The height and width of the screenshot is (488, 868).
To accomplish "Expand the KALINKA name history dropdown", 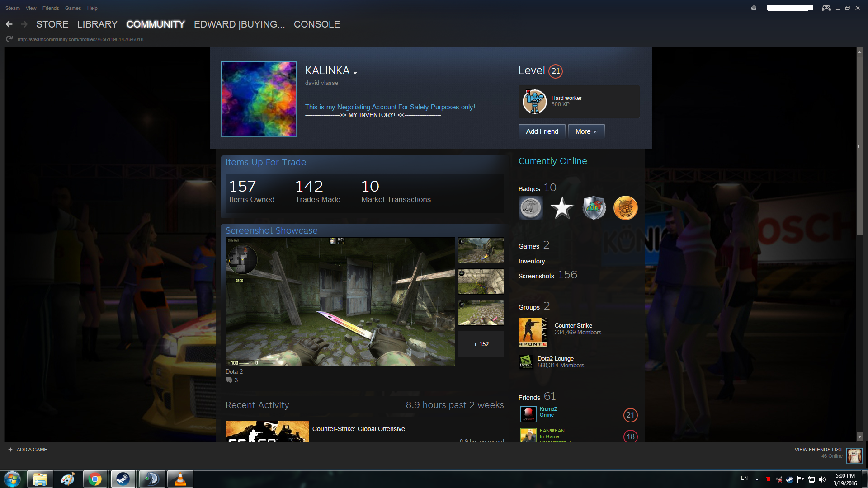I will click(x=355, y=72).
